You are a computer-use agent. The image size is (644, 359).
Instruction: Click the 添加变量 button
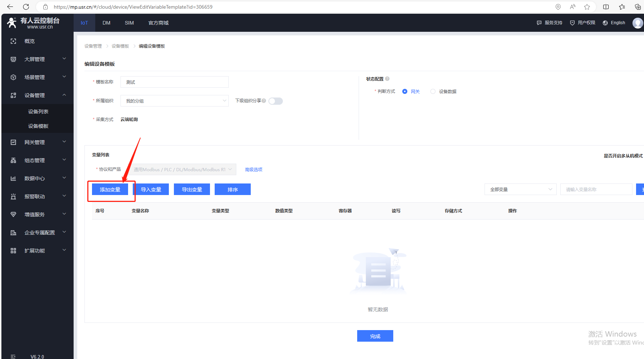tap(110, 190)
